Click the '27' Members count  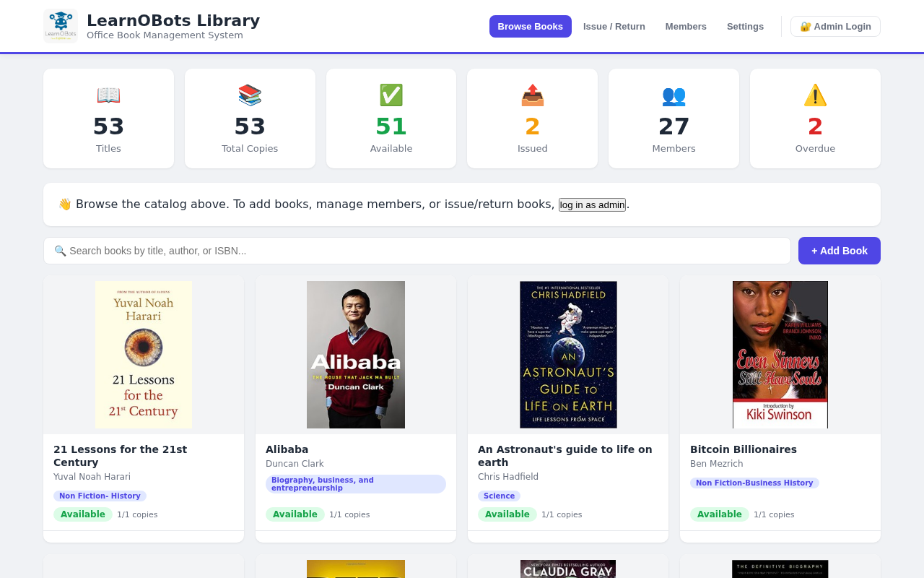pos(674,126)
